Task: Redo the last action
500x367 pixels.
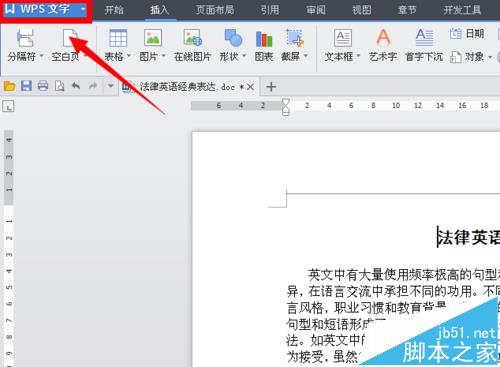Action: (x=93, y=86)
